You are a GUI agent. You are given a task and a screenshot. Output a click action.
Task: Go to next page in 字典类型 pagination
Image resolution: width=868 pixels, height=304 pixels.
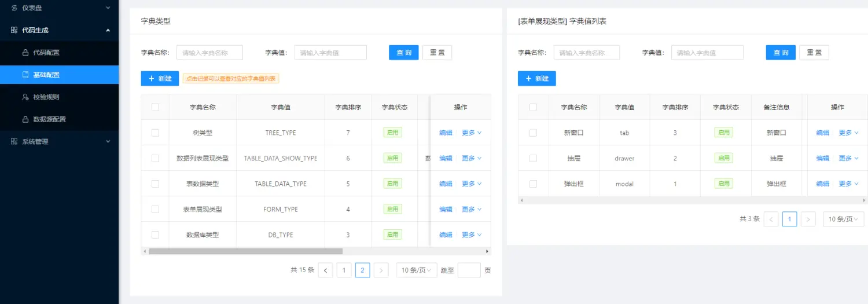pyautogui.click(x=381, y=270)
